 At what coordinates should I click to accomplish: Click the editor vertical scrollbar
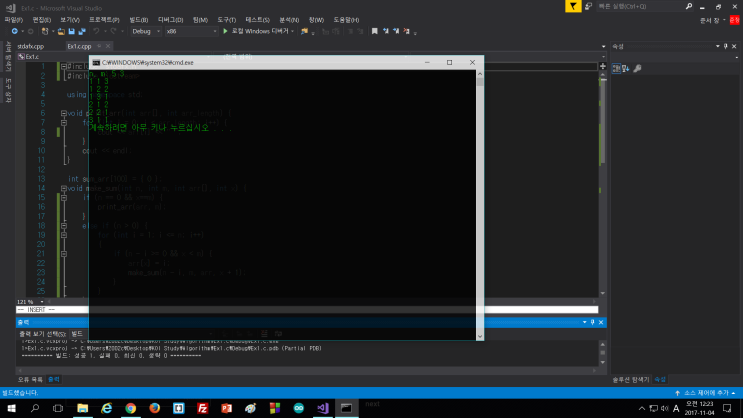tap(603, 182)
